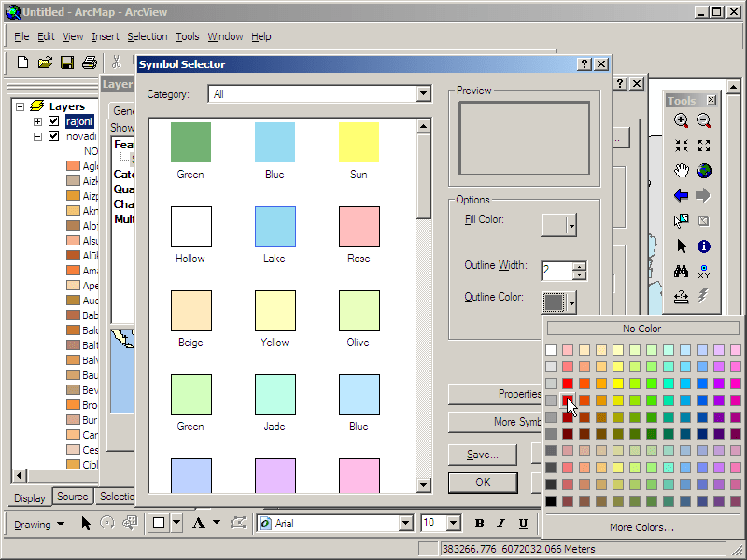Click the New Map File icon
Viewport: 747px width, 560px height.
pos(22,63)
